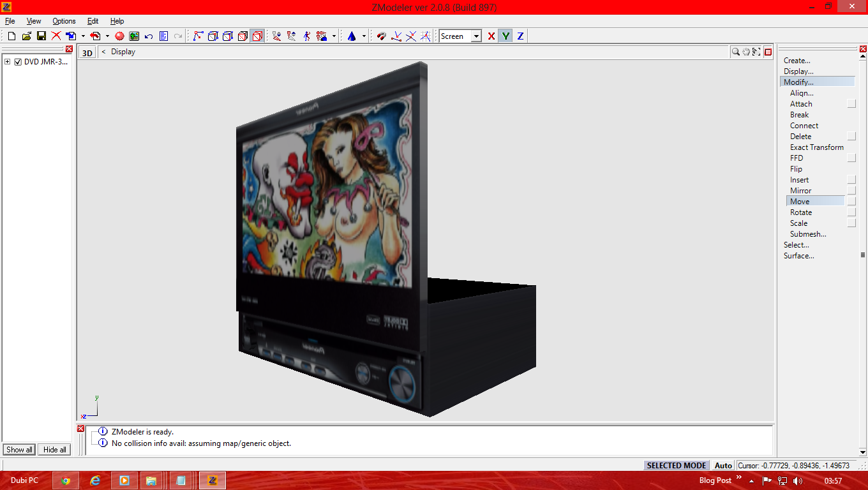
Task: Switch to Polygons level cube icon
Action: coord(243,36)
